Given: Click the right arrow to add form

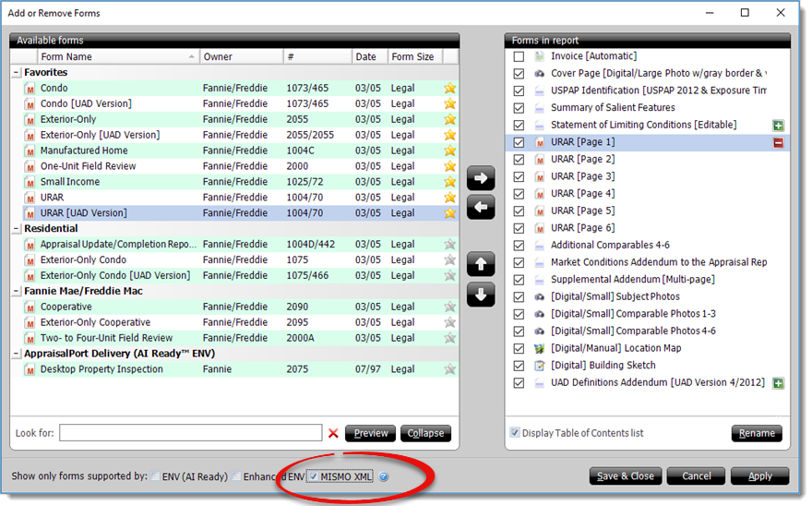Looking at the screenshot, I should pos(481,178).
